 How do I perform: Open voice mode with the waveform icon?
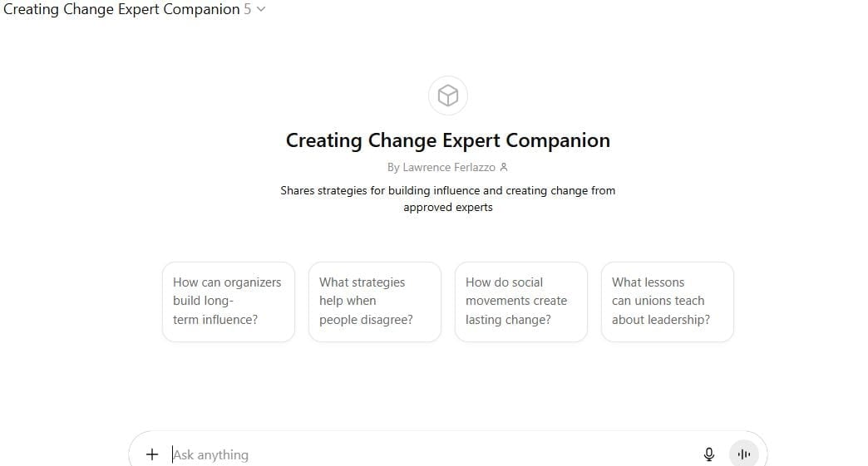pos(744,454)
